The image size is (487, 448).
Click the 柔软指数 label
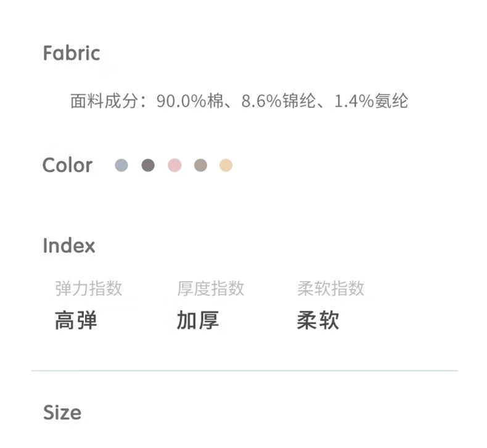(331, 288)
